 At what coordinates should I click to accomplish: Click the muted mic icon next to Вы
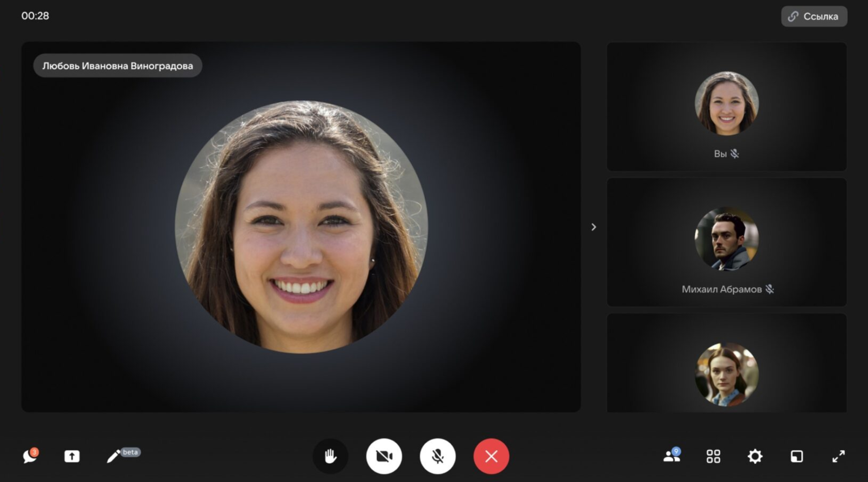pyautogui.click(x=735, y=153)
